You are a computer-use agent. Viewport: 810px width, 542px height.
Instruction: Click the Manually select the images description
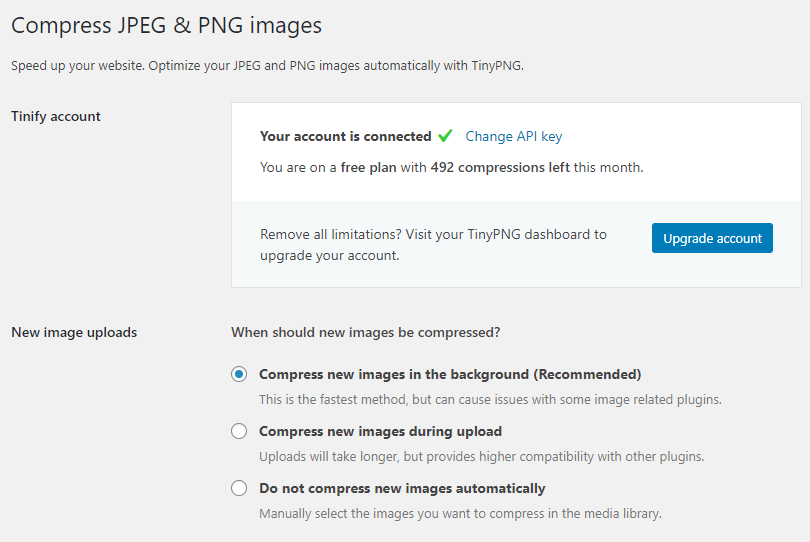(x=460, y=514)
